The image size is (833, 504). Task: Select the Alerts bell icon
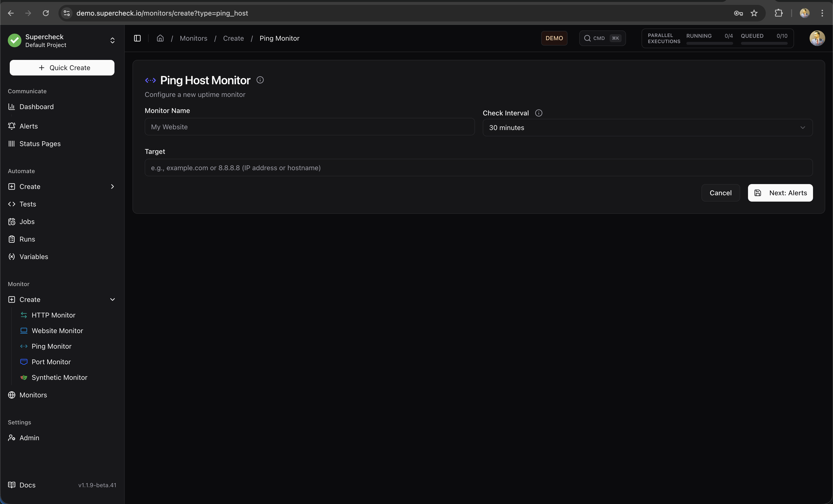coord(11,126)
